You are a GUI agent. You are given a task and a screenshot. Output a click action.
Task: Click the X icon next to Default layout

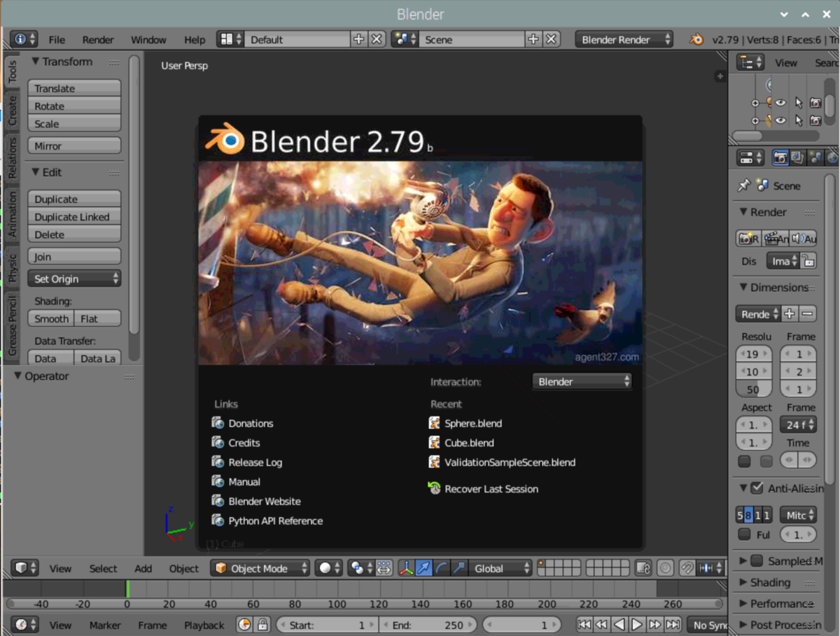click(377, 39)
